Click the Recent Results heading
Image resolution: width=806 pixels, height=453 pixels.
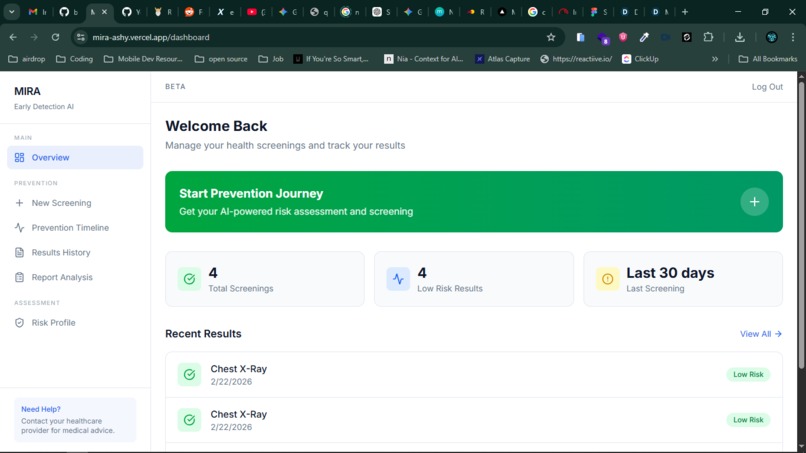[x=203, y=334]
